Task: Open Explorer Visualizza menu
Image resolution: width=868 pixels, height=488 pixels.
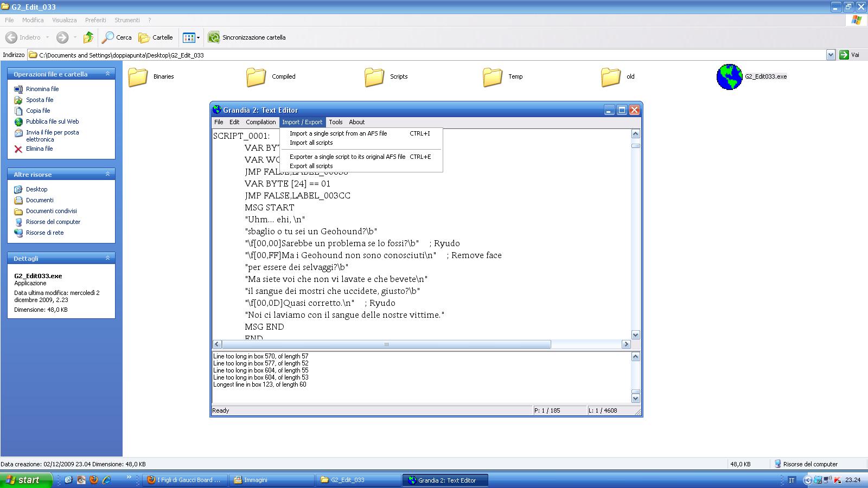Action: click(64, 20)
